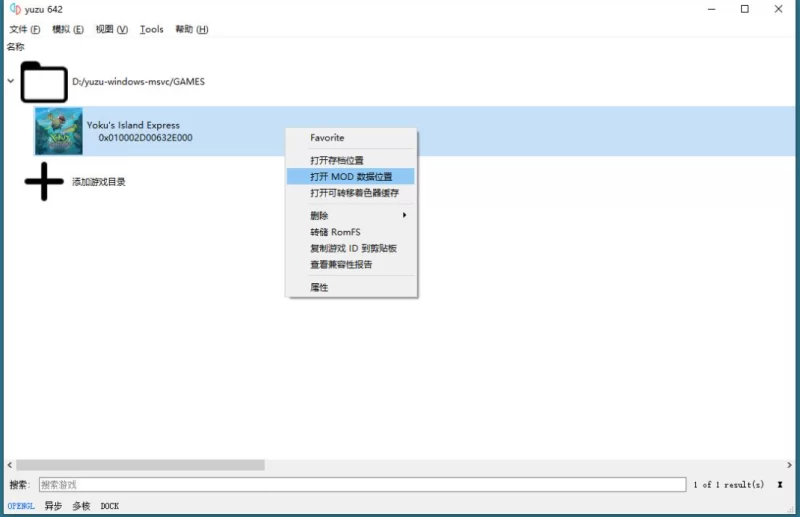This screenshot has height=517, width=800.
Task: Close the yuzu window
Action: point(779,9)
